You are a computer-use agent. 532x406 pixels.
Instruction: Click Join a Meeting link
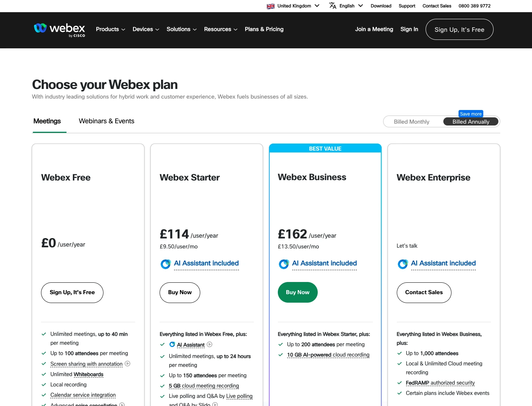point(374,29)
